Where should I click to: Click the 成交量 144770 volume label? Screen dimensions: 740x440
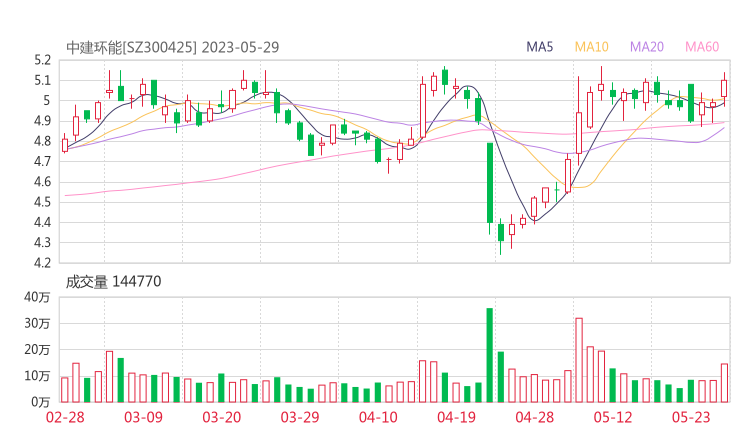(x=113, y=282)
